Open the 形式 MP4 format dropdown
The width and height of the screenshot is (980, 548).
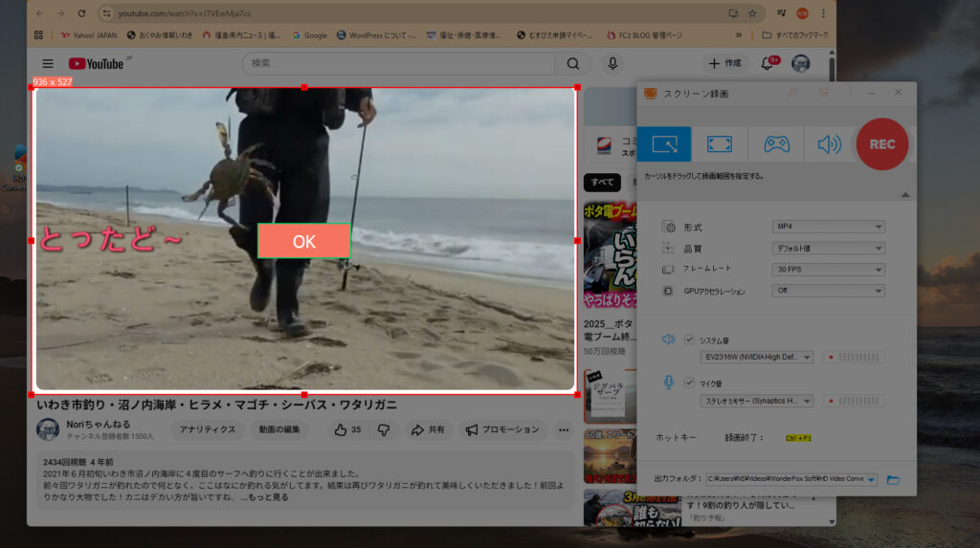(828, 227)
